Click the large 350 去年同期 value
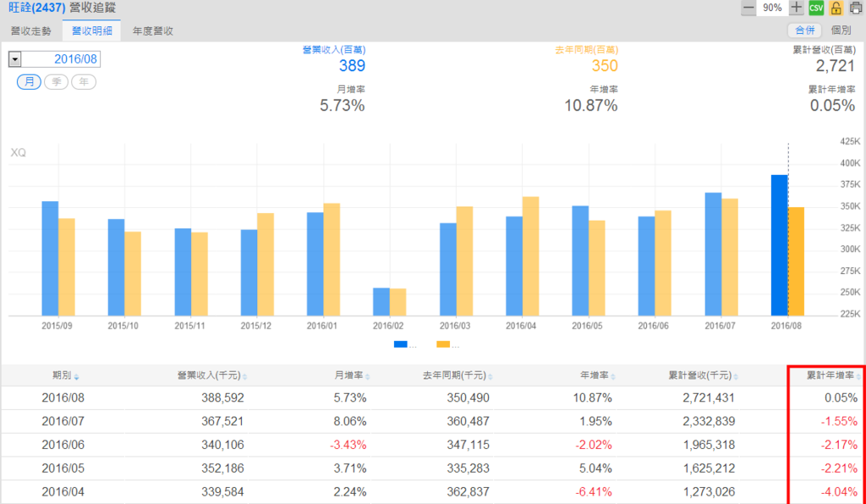866x504 pixels. pyautogui.click(x=604, y=66)
